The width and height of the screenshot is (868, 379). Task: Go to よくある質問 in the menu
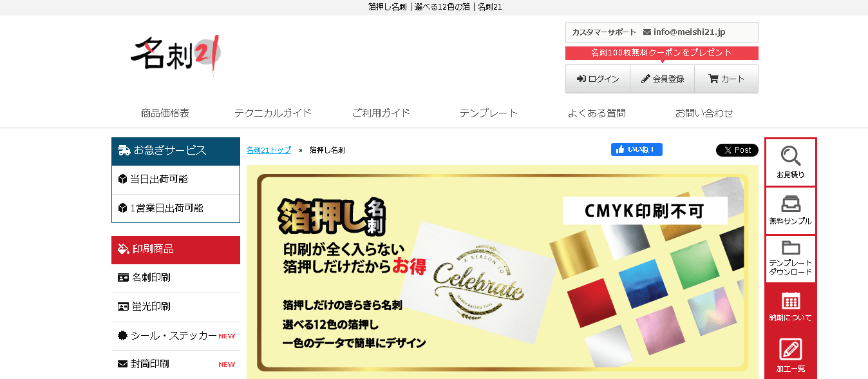point(596,113)
